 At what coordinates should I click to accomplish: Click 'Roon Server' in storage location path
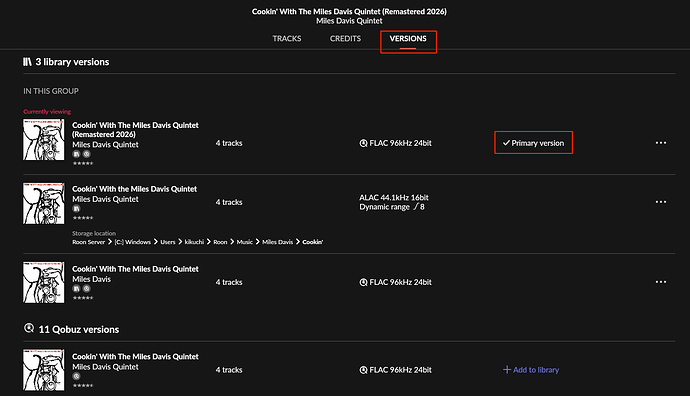88,242
